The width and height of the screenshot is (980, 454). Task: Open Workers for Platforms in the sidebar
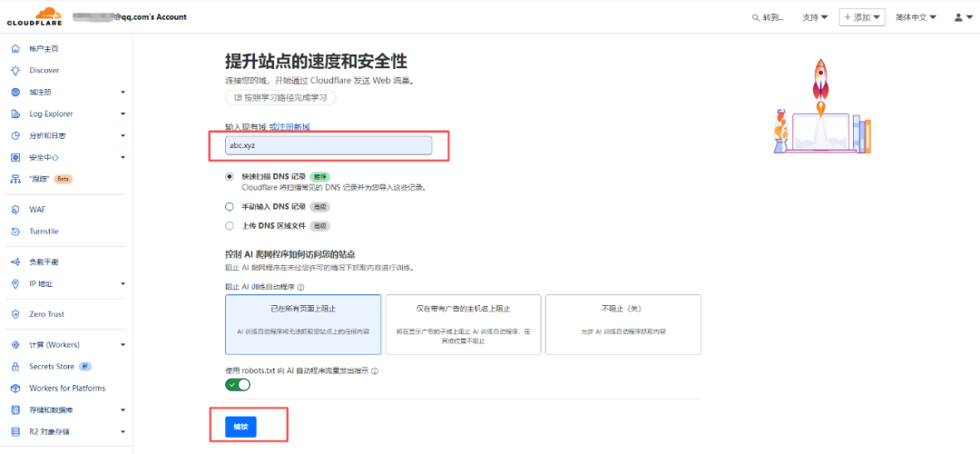(x=67, y=389)
